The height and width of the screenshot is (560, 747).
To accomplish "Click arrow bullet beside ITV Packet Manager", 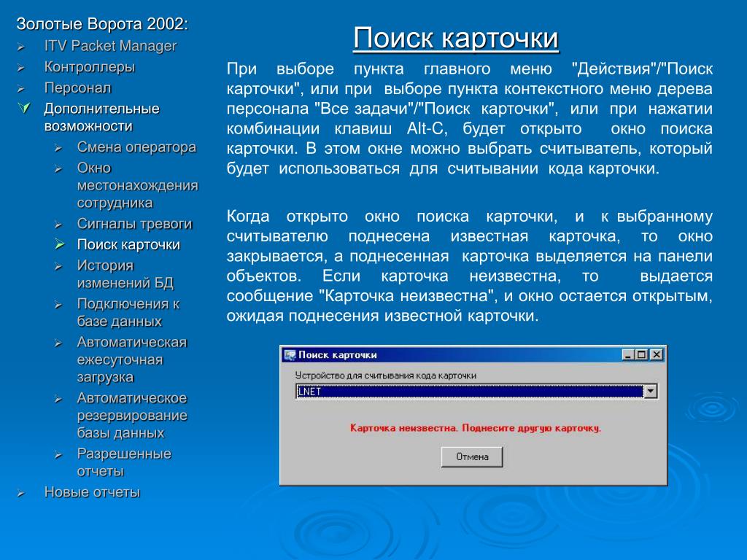I will point(21,47).
